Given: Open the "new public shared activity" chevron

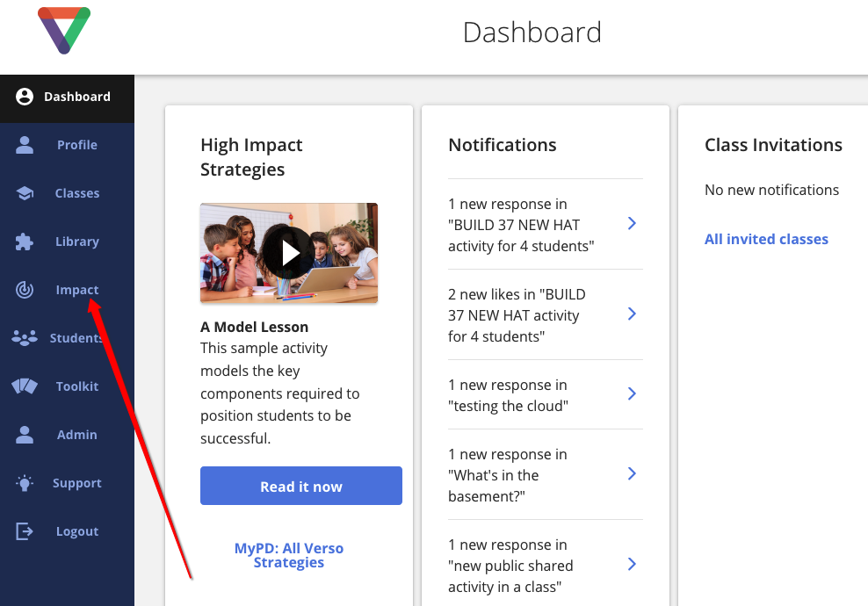Looking at the screenshot, I should pos(632,564).
